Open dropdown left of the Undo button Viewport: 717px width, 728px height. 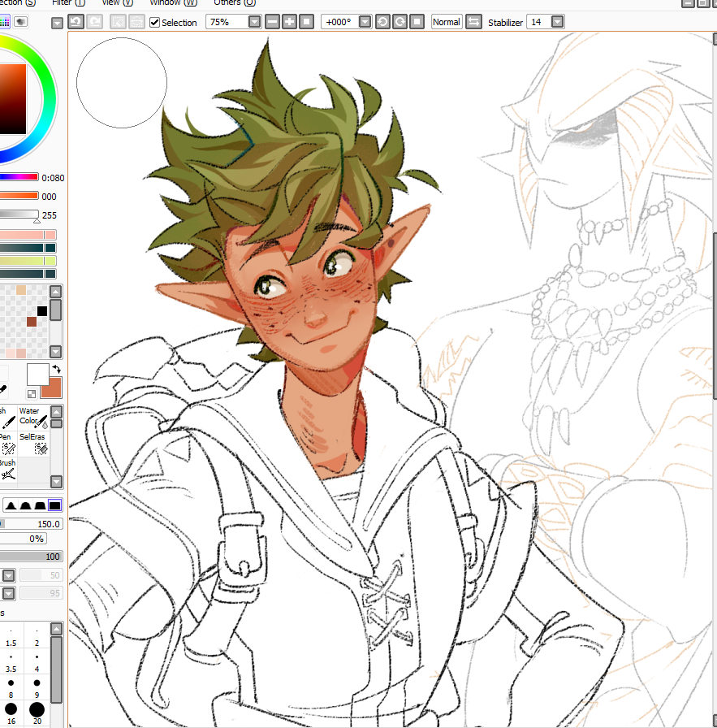pos(57,23)
